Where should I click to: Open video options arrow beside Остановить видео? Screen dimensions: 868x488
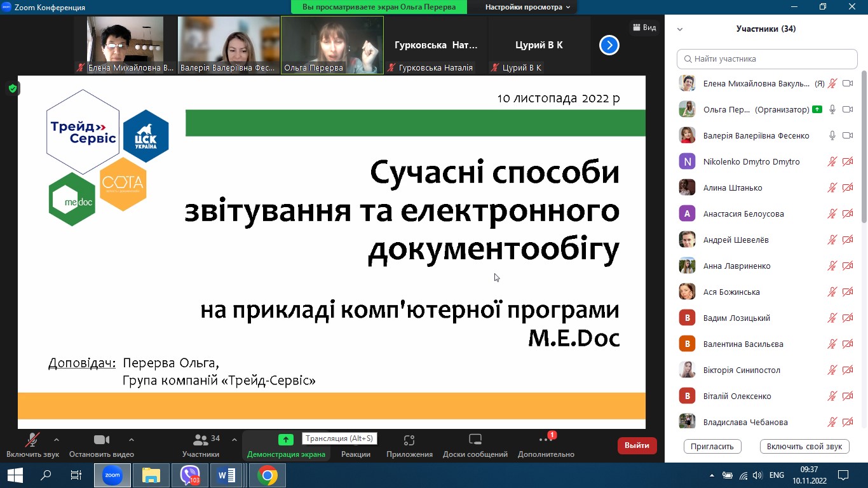[x=132, y=440]
